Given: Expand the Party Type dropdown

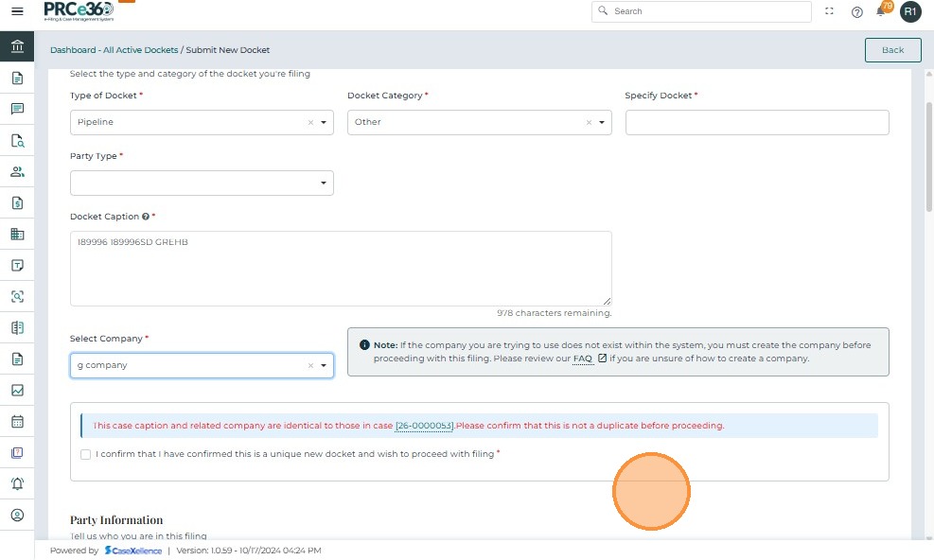Looking at the screenshot, I should pos(323,183).
